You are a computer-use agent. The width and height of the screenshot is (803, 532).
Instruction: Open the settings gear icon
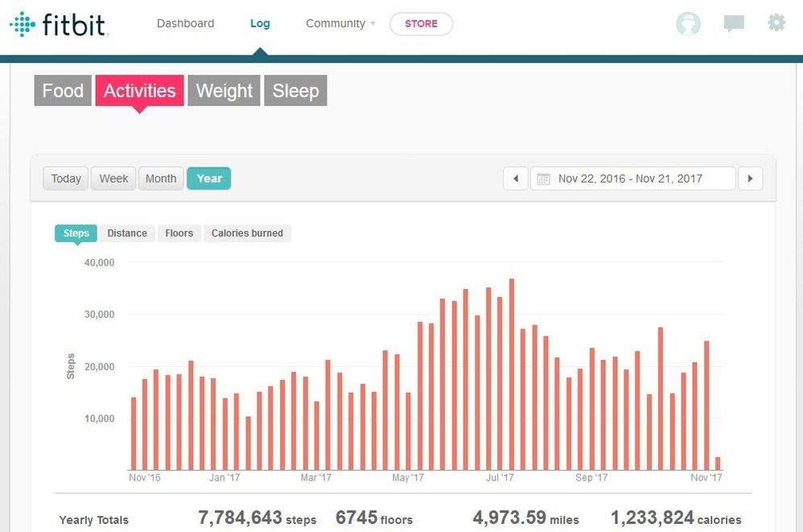coord(776,23)
